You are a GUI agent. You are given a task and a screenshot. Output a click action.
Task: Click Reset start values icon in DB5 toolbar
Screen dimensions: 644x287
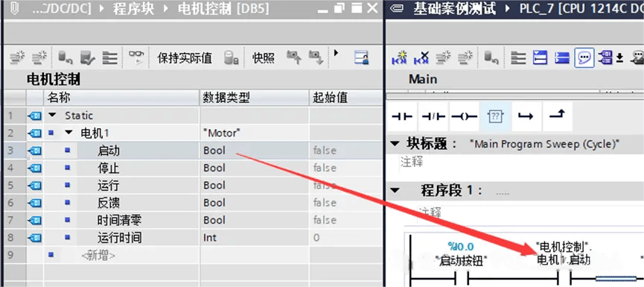pos(66,57)
